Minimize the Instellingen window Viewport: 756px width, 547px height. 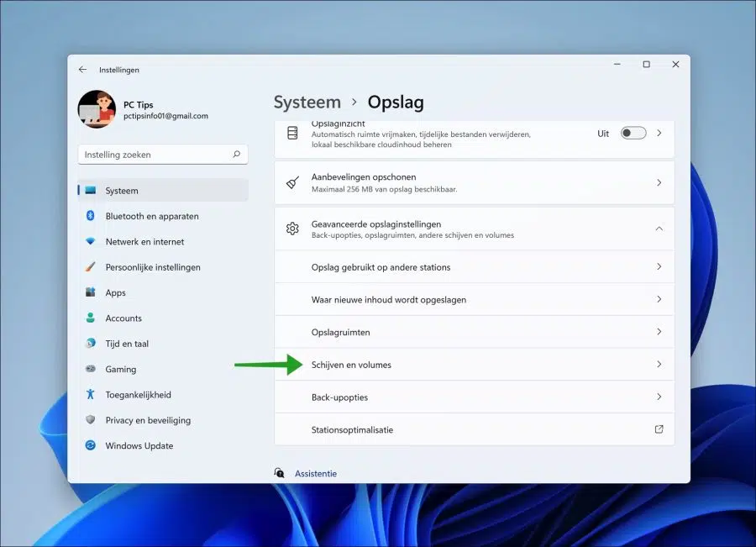[x=617, y=64]
